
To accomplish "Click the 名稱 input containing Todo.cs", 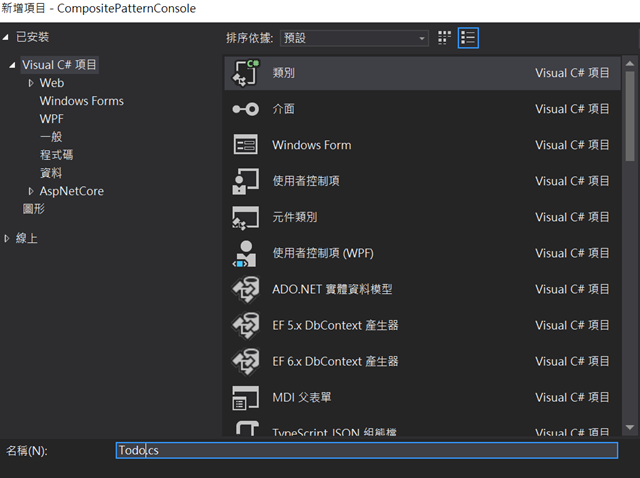I will tap(367, 450).
